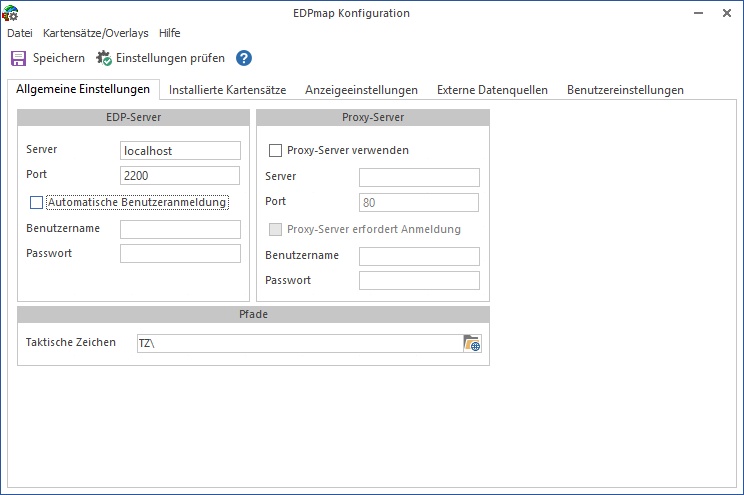This screenshot has width=744, height=495.
Task: Open the Datei menu
Action: (x=20, y=33)
